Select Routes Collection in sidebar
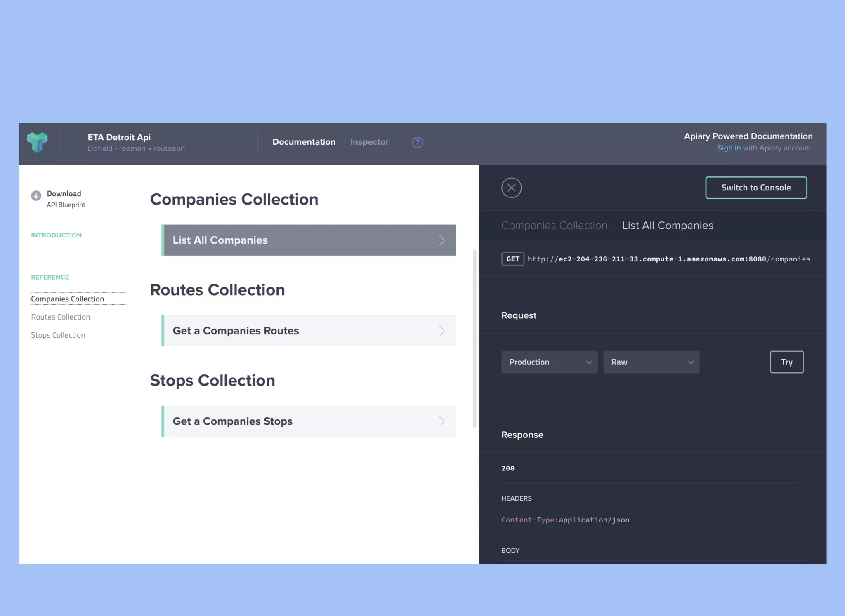The width and height of the screenshot is (845, 616). pos(61,317)
